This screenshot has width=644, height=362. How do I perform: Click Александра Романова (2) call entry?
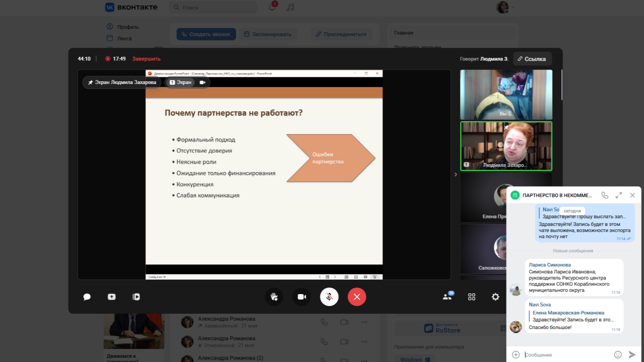tap(231, 358)
